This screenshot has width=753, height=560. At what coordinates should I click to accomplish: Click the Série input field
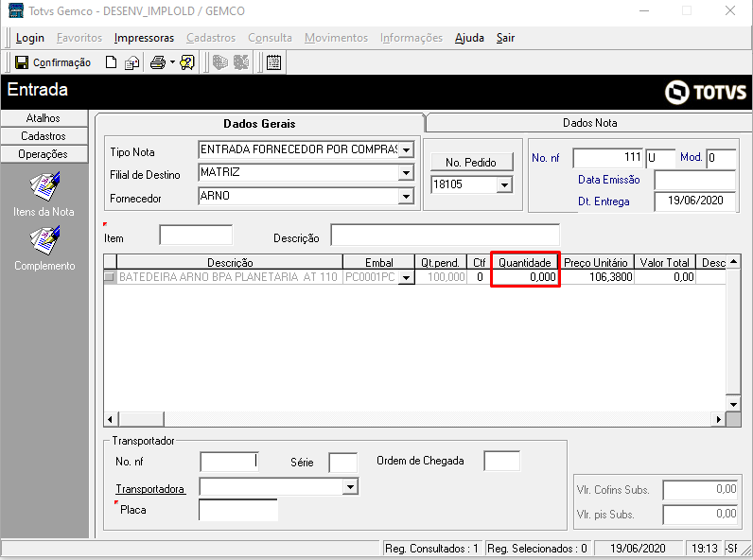pyautogui.click(x=342, y=463)
